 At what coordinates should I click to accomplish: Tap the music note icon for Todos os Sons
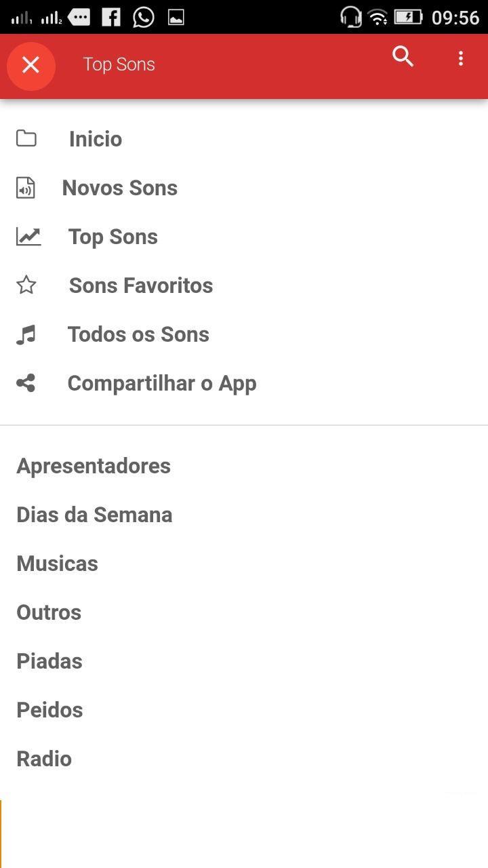point(26,334)
